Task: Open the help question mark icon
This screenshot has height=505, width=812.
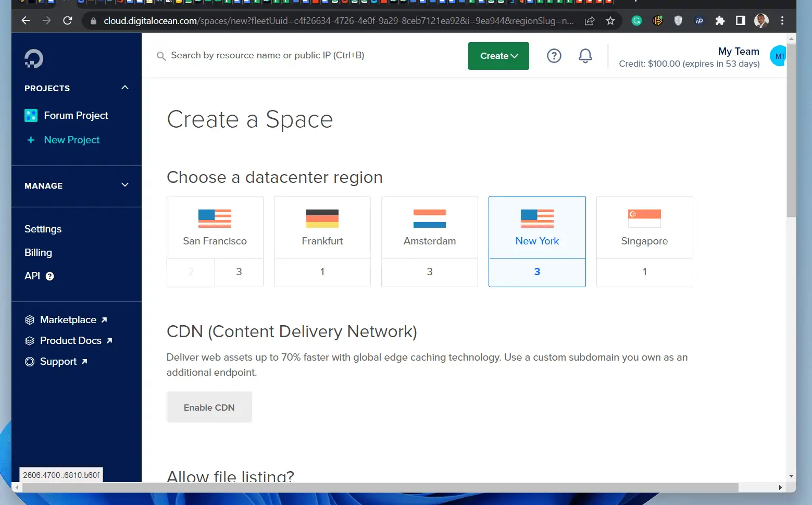Action: point(554,56)
